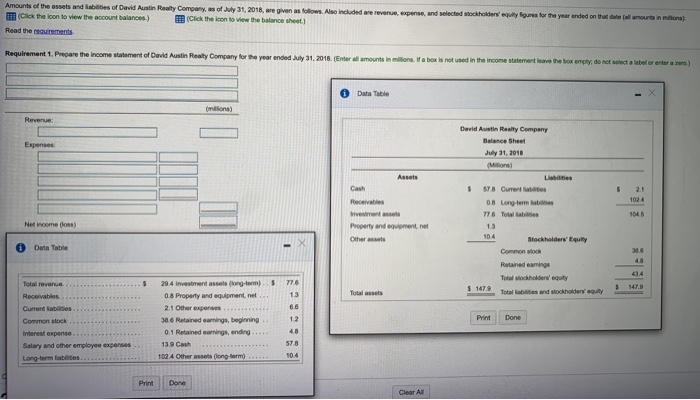Click the first expense amount box
This screenshot has height=400, width=700.
178,157
